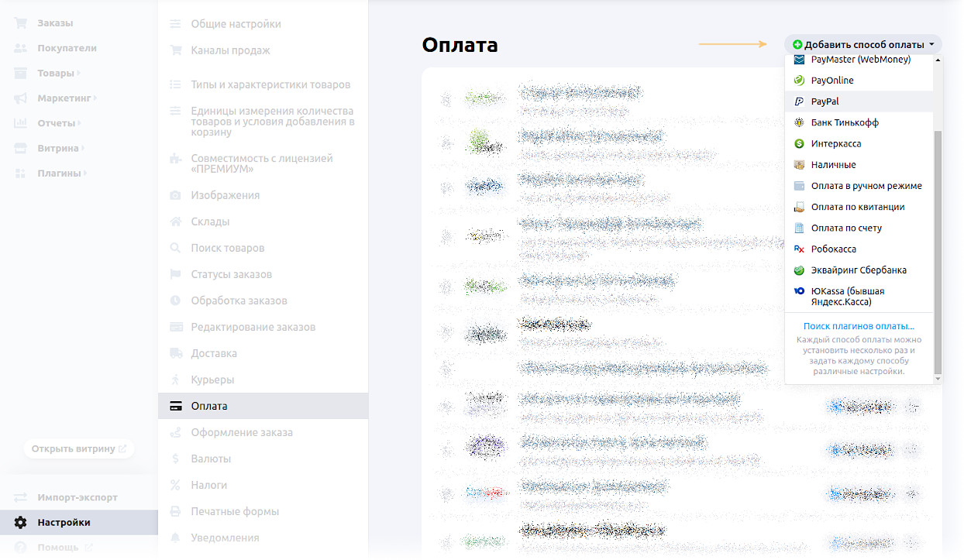Open Доставка settings section
Image resolution: width=964 pixels, height=560 pixels.
(x=214, y=354)
